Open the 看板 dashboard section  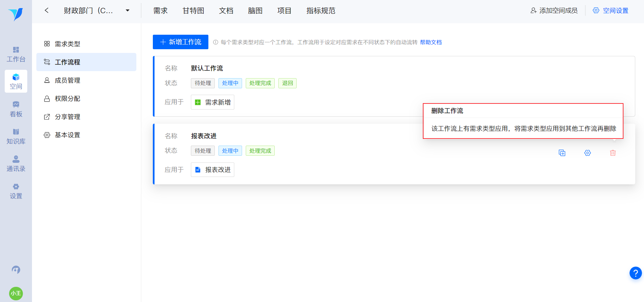point(16,109)
